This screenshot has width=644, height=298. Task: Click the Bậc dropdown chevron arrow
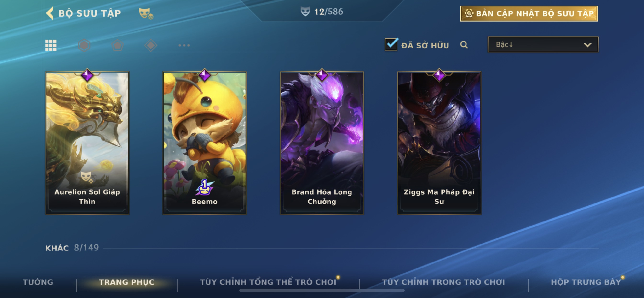[x=587, y=45]
